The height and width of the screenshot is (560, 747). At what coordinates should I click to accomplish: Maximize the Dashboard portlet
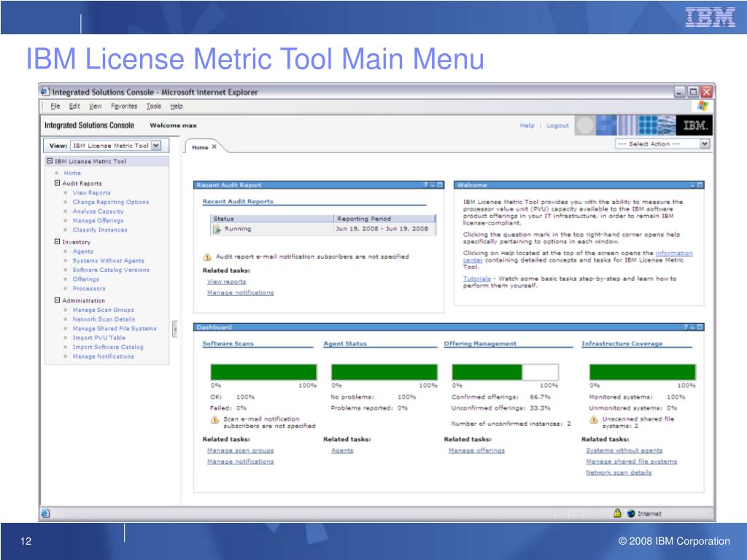700,327
